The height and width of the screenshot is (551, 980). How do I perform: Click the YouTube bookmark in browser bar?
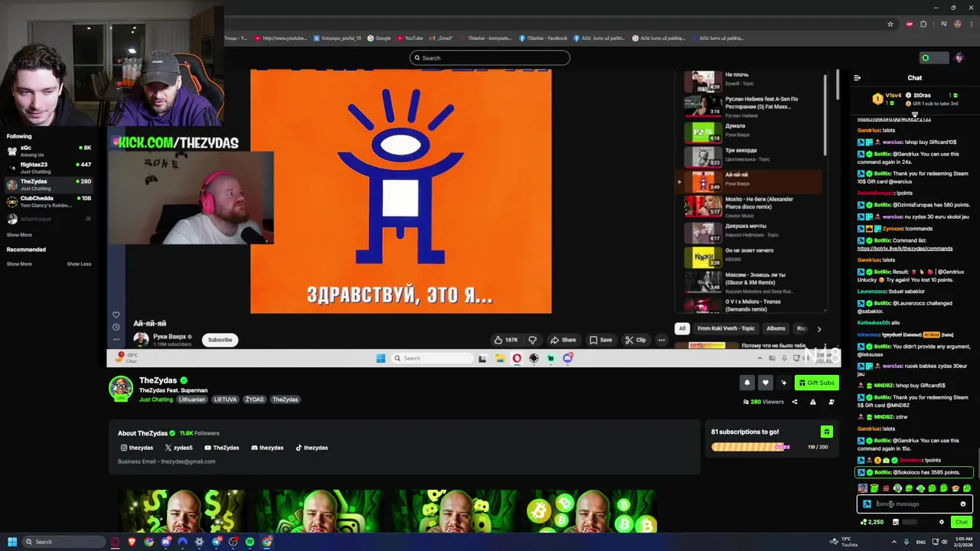click(x=410, y=38)
